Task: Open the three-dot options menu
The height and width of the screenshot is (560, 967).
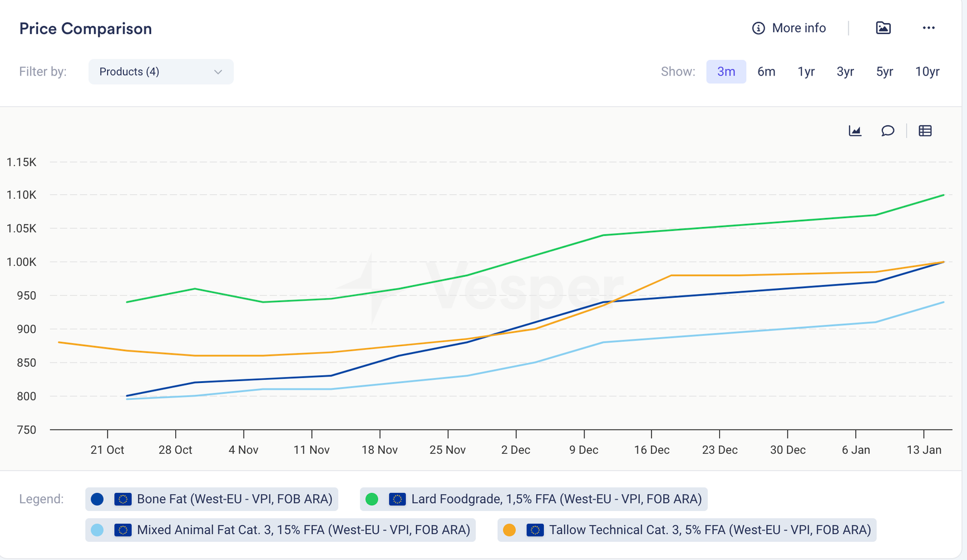Action: coord(928,28)
